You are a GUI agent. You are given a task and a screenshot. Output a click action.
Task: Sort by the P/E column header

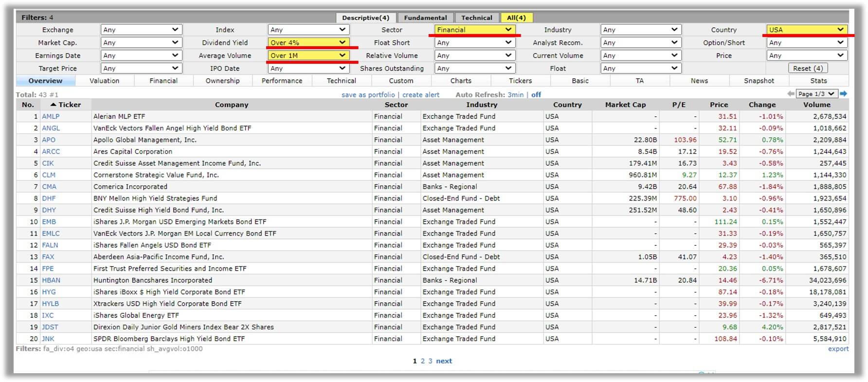[679, 105]
